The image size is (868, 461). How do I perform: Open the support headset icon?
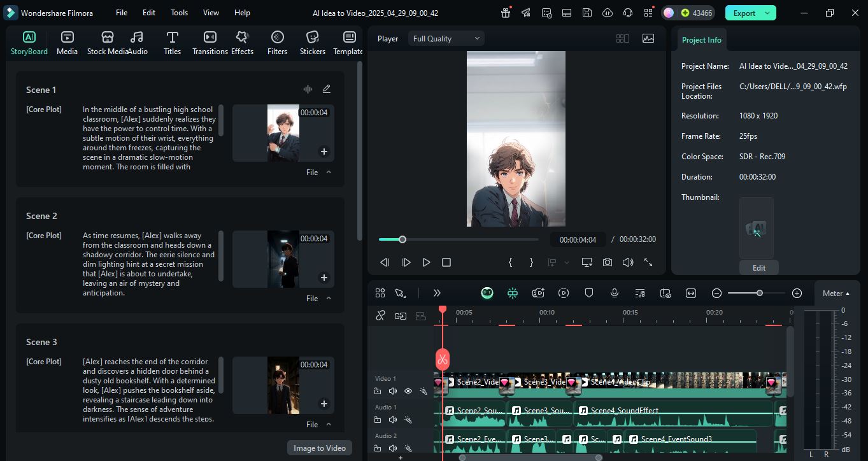tap(628, 13)
